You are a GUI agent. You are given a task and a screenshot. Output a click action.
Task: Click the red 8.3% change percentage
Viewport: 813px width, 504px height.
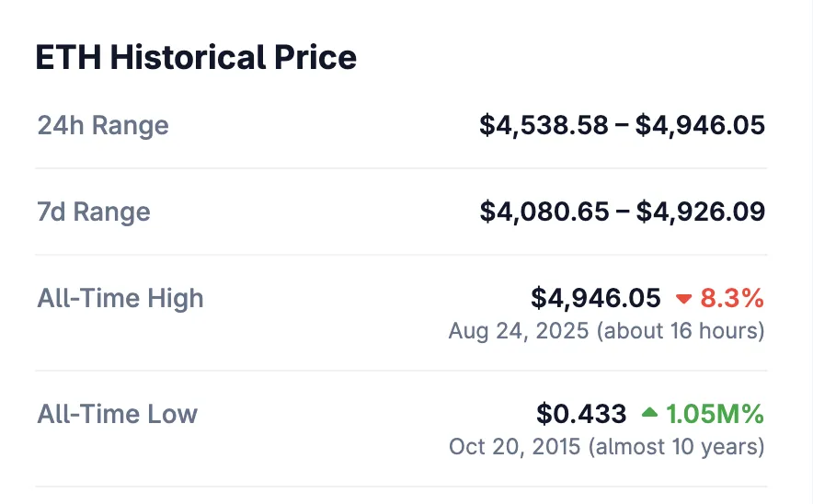click(x=732, y=298)
